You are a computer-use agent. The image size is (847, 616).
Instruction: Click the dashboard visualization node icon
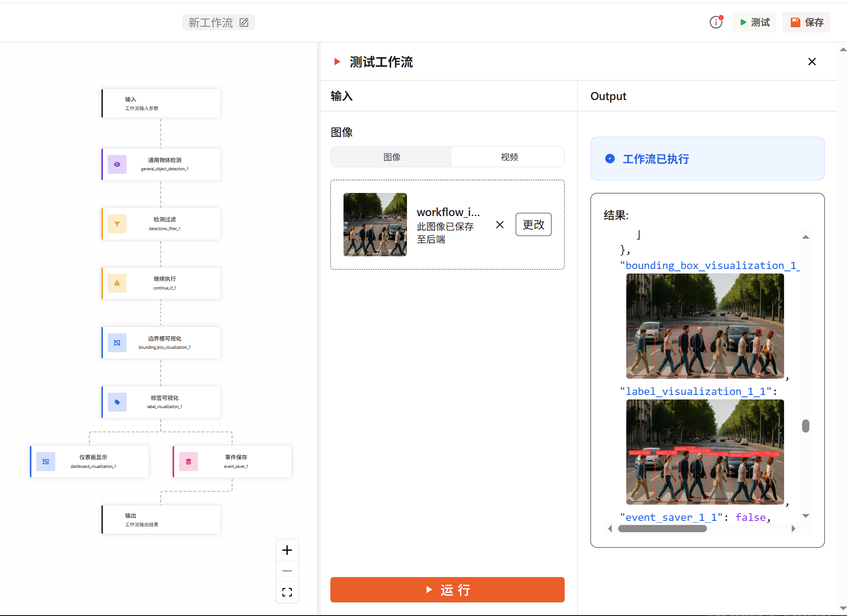click(x=46, y=462)
